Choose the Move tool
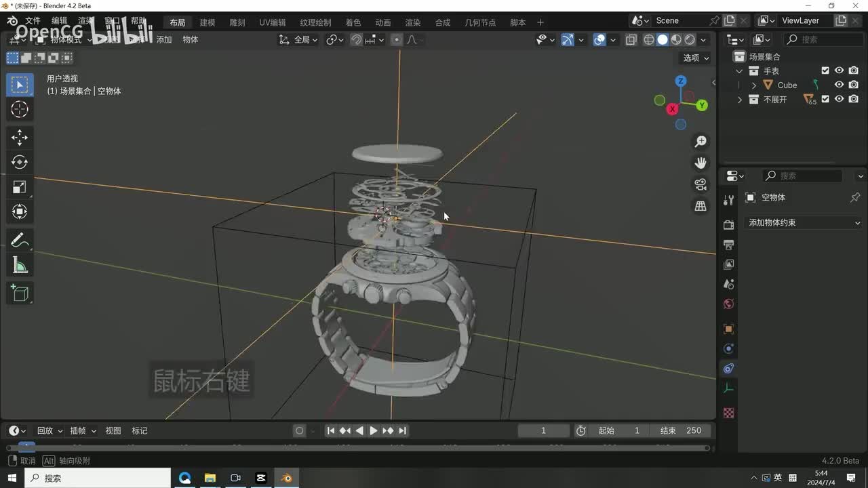The width and height of the screenshot is (868, 488). [20, 138]
